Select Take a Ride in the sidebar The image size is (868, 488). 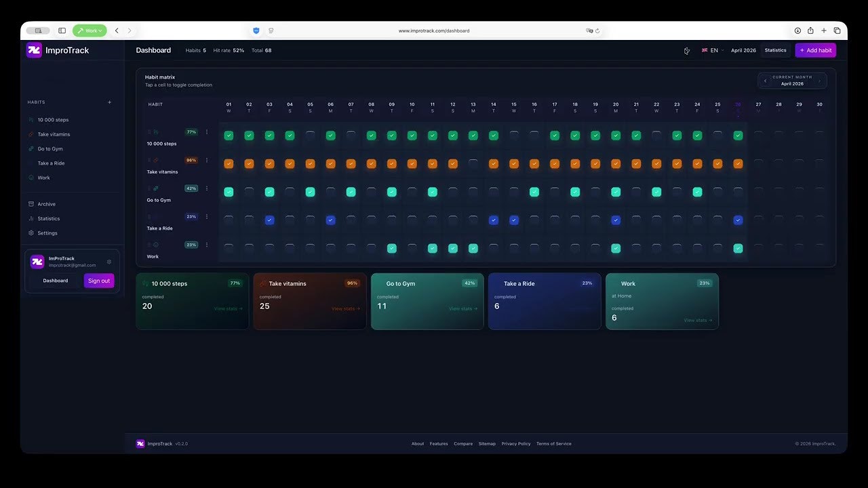[51, 163]
